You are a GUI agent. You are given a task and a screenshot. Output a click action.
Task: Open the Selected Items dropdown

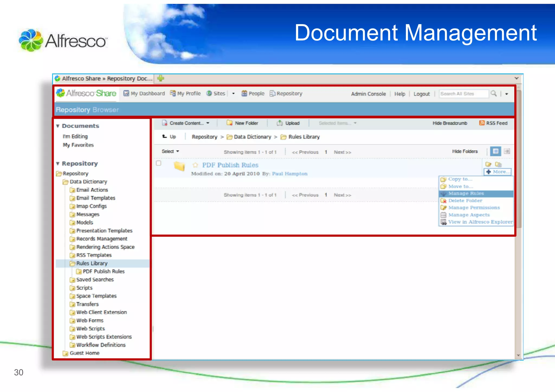pos(337,123)
